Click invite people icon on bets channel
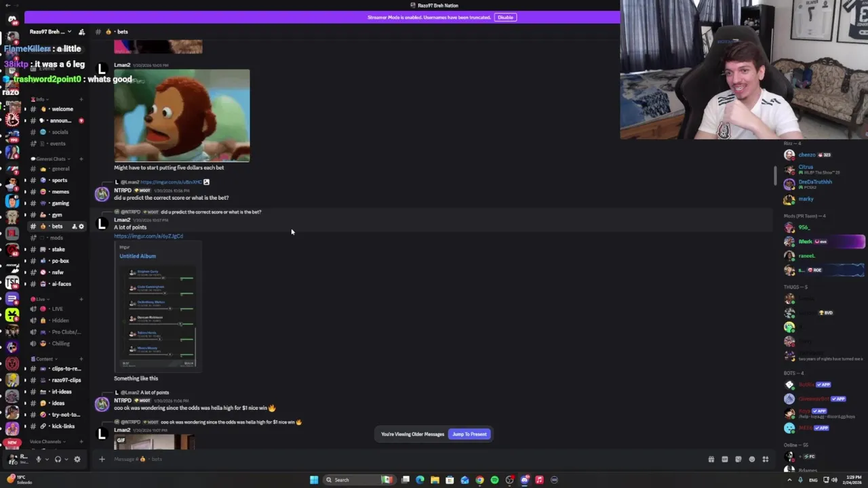 point(74,226)
